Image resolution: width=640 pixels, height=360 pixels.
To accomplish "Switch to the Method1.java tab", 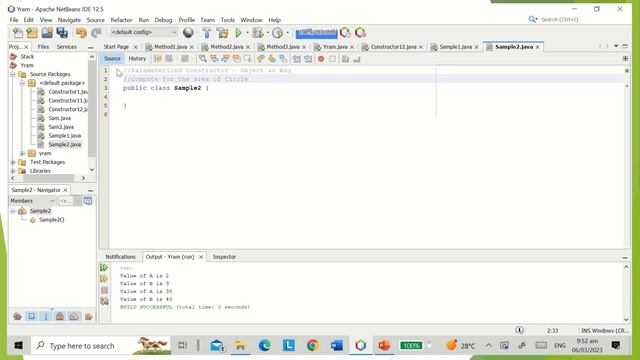I will coord(171,47).
